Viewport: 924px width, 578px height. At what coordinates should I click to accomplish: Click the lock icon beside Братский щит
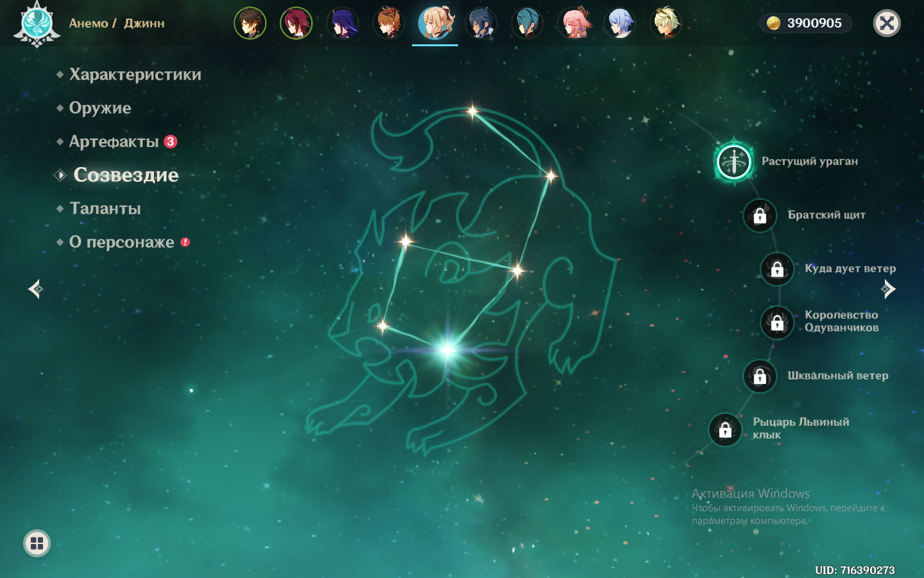pyautogui.click(x=760, y=215)
